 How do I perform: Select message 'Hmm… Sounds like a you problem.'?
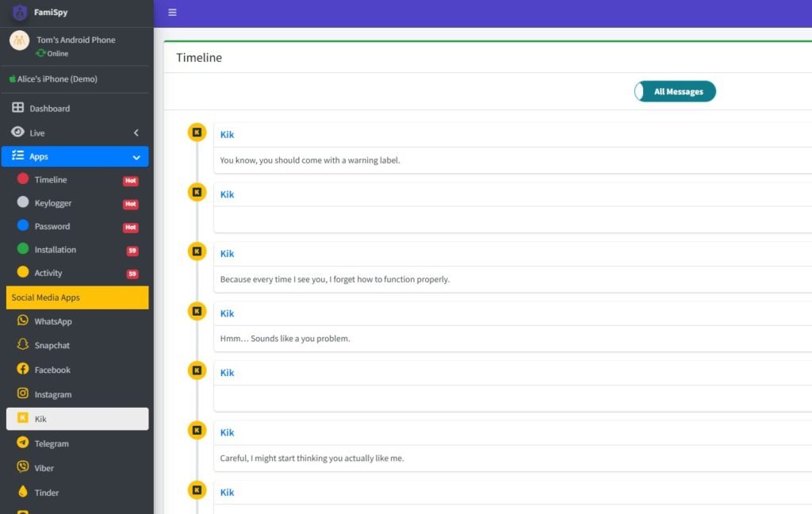pos(285,339)
